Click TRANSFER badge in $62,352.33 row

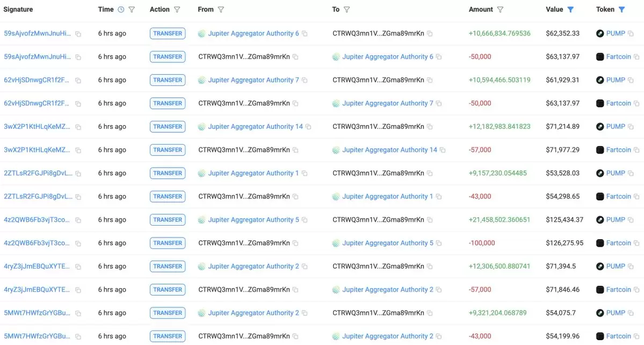(x=168, y=33)
